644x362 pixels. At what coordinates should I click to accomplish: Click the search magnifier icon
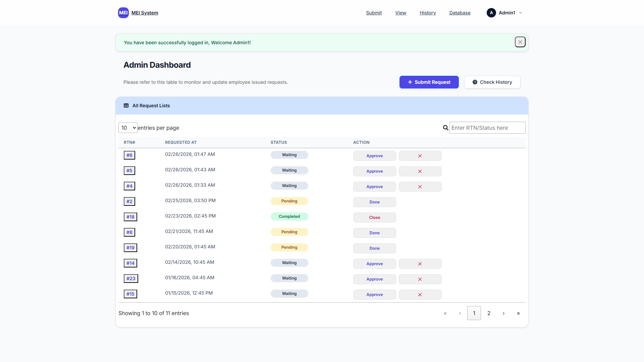[x=445, y=128]
